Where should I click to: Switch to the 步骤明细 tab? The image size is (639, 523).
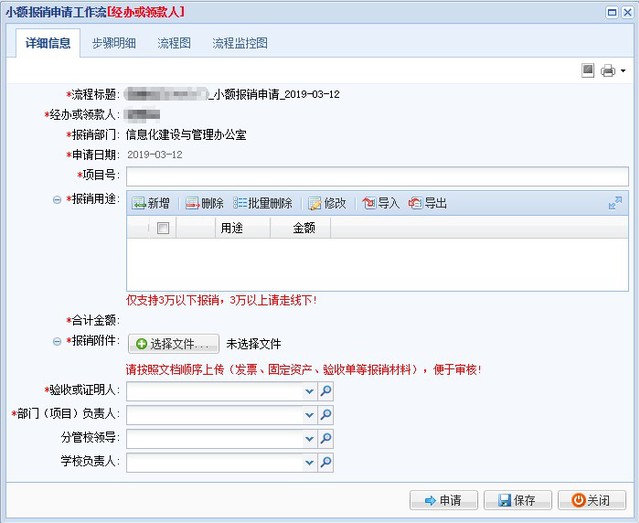click(114, 44)
